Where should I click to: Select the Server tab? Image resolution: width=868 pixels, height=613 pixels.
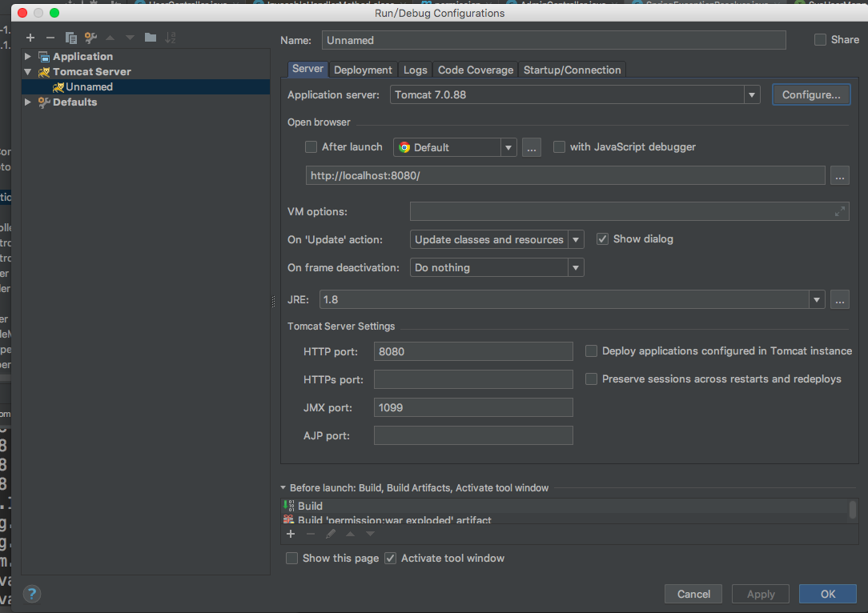[307, 69]
